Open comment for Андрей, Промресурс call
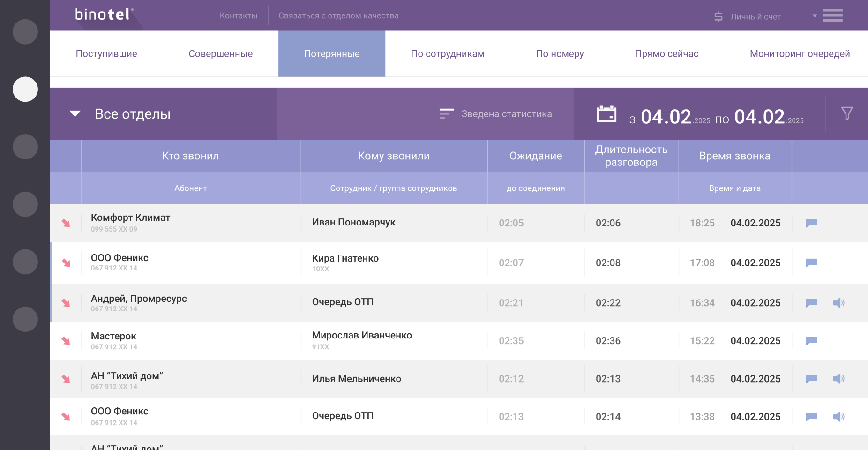Image resolution: width=868 pixels, height=450 pixels. (812, 303)
